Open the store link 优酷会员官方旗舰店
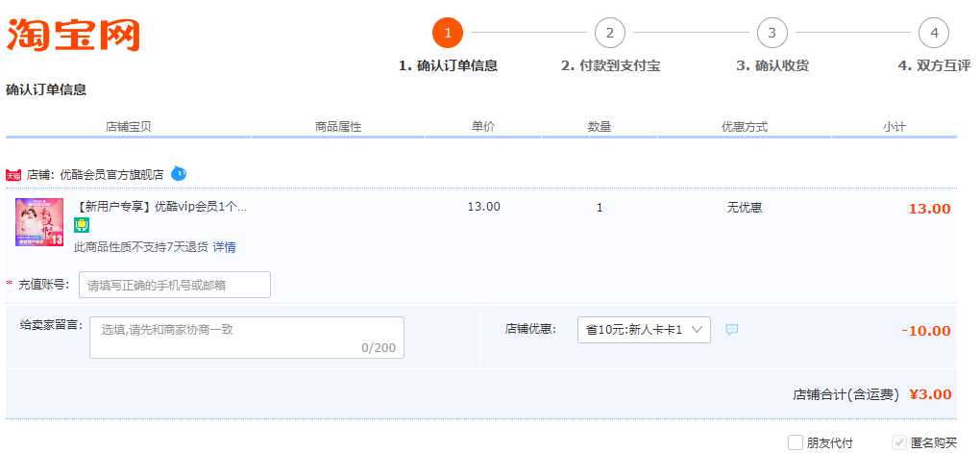The height and width of the screenshot is (453, 980). 111,175
